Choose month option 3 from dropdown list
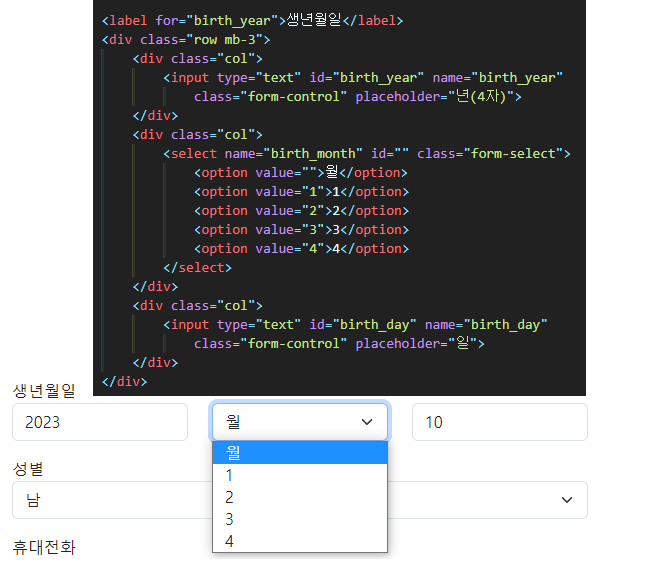Screen dimensions: 656x572 point(300,519)
